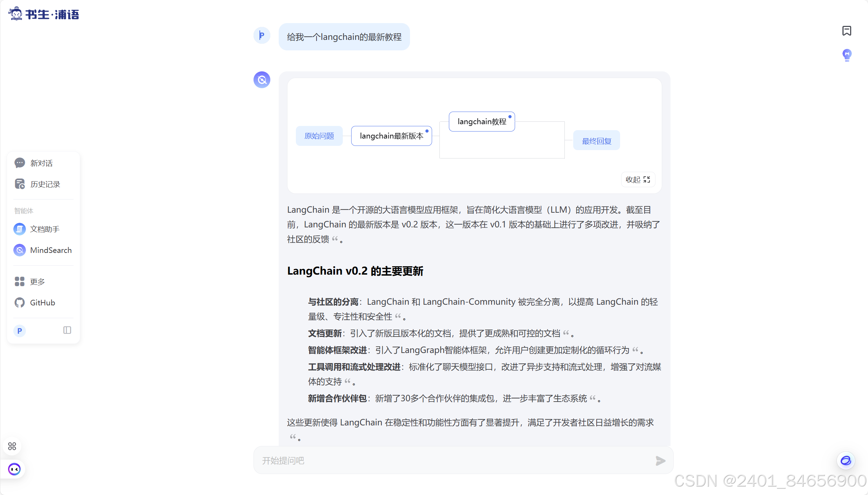Click the floating blue assistant icon bottom right
Screen dimensions: 868x495
(x=846, y=460)
